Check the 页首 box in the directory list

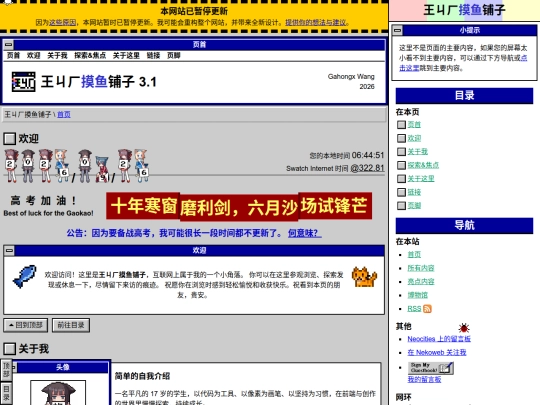401,125
